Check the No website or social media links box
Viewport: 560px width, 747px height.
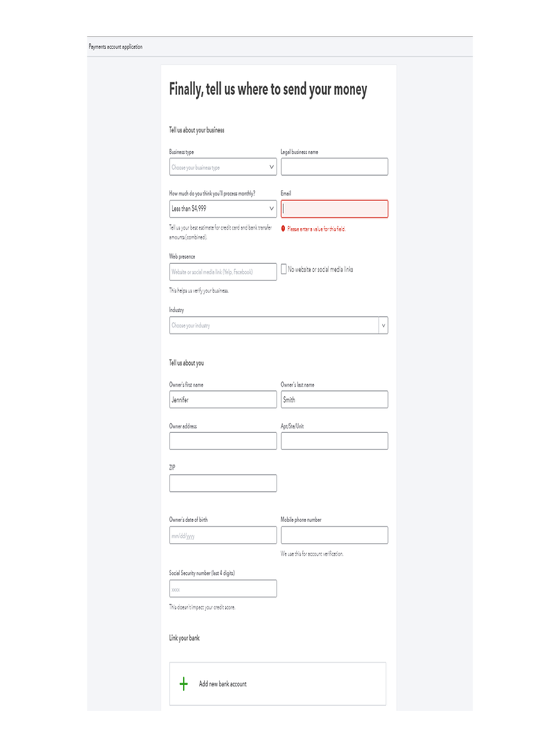pyautogui.click(x=284, y=269)
